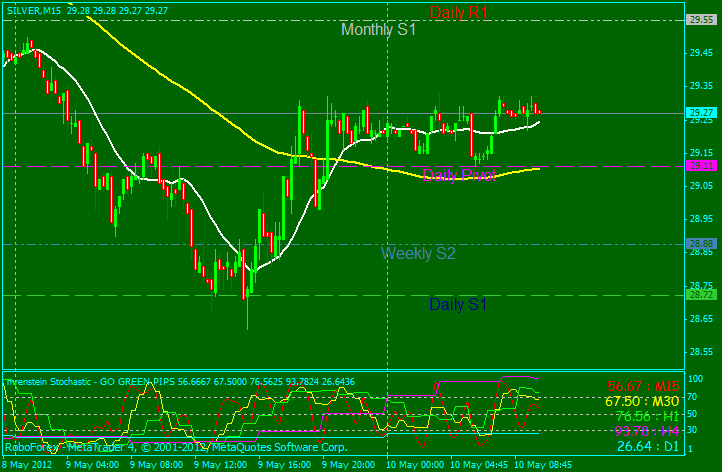The image size is (722, 472).
Task: Click the Threnstein Stochastic indicator title
Action: pyautogui.click(x=95, y=382)
